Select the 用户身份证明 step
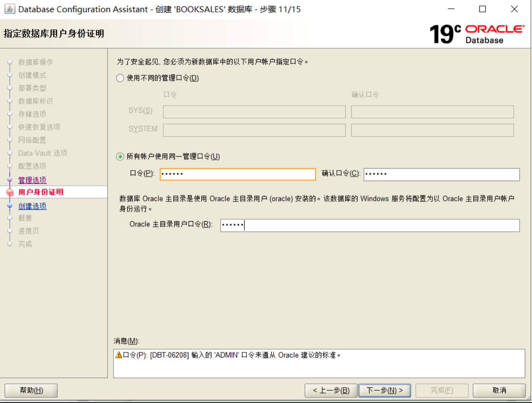The image size is (532, 403). pos(41,192)
